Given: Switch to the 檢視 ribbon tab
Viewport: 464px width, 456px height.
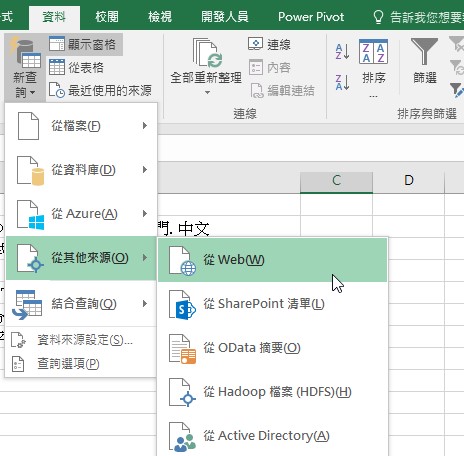Looking at the screenshot, I should click(160, 17).
